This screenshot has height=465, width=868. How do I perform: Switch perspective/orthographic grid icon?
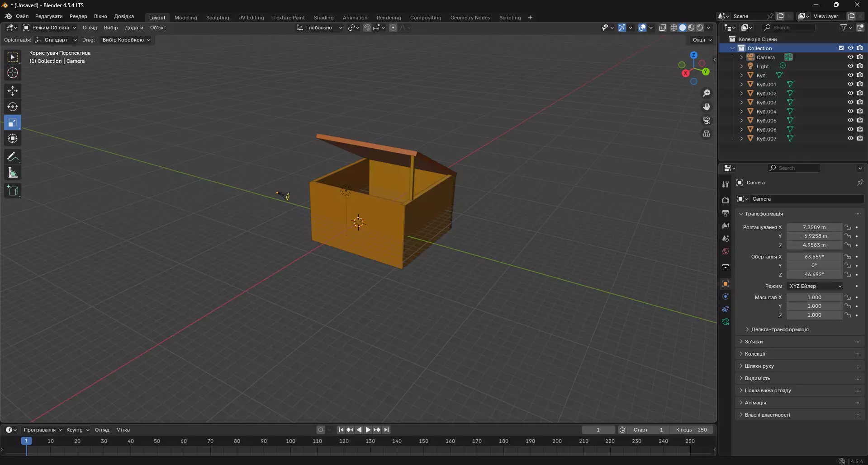(x=707, y=134)
